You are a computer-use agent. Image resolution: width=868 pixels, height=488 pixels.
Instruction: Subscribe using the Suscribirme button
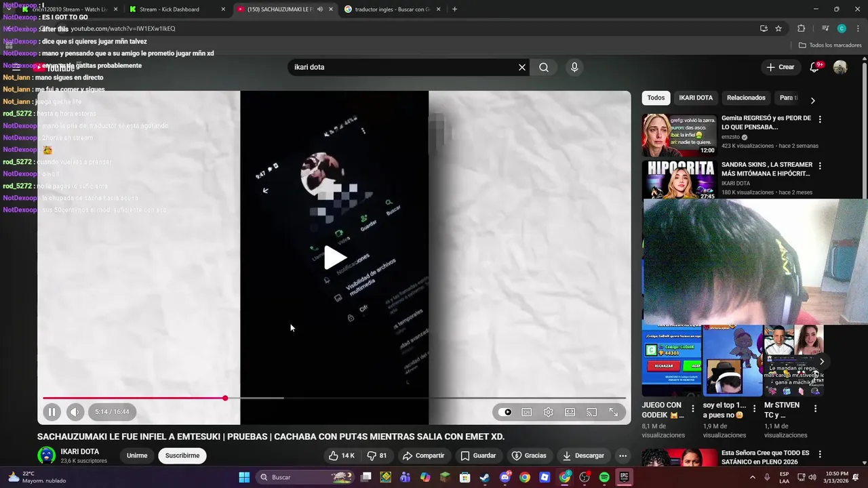tap(182, 455)
